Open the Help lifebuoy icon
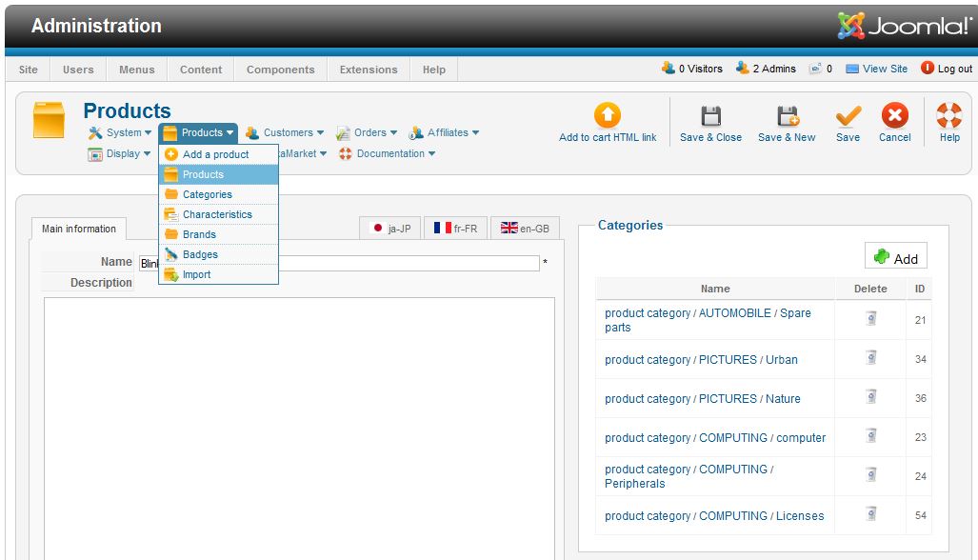 (x=948, y=115)
